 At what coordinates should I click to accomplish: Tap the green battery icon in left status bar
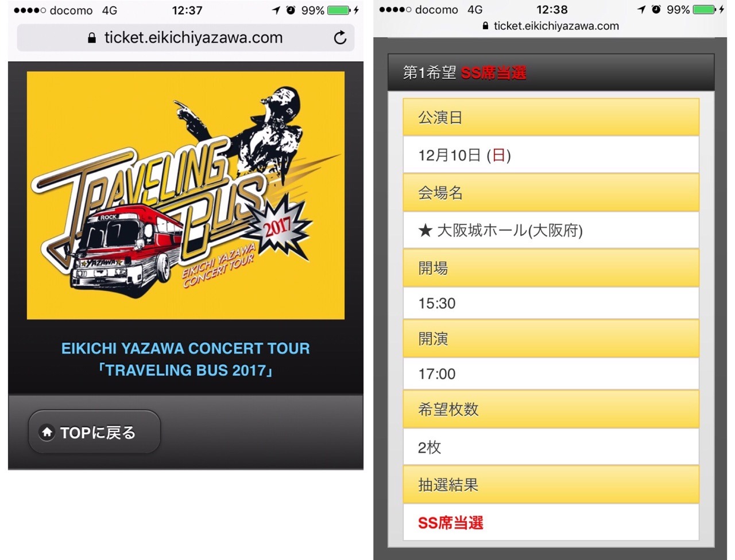[339, 10]
